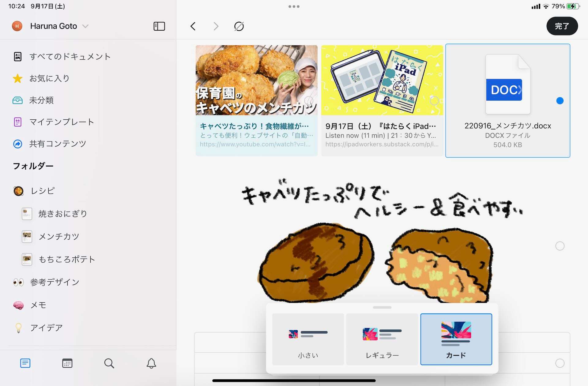Tap the 完了 done button
This screenshot has width=588, height=386.
[562, 26]
